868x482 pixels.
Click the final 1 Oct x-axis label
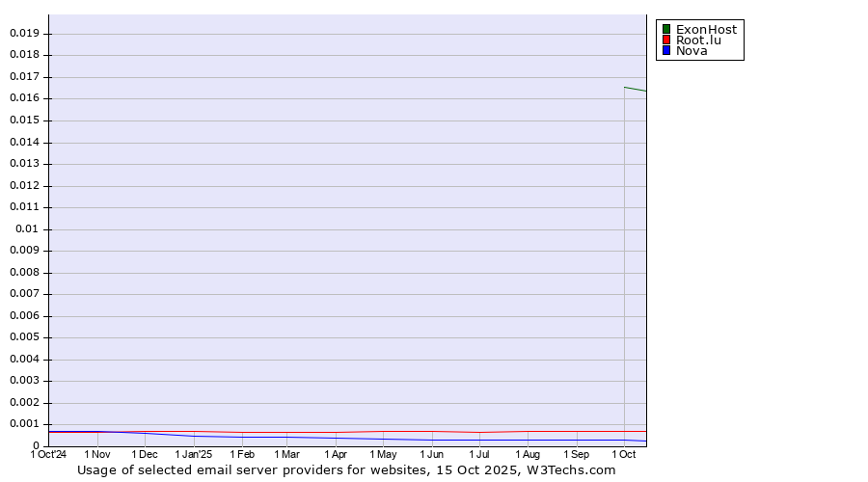pos(624,454)
